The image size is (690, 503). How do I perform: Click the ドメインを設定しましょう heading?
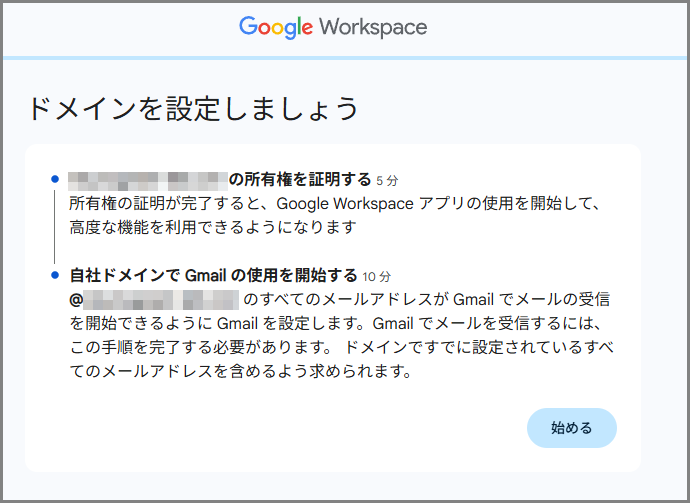pos(190,107)
